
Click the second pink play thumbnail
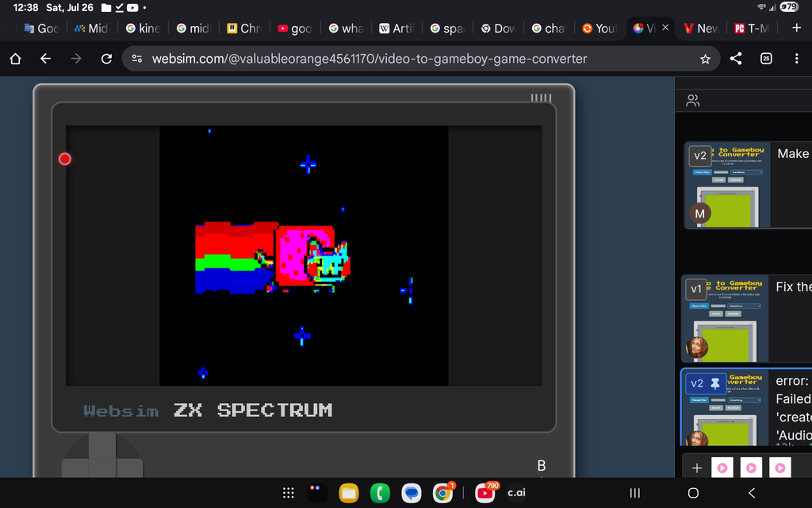pyautogui.click(x=752, y=468)
